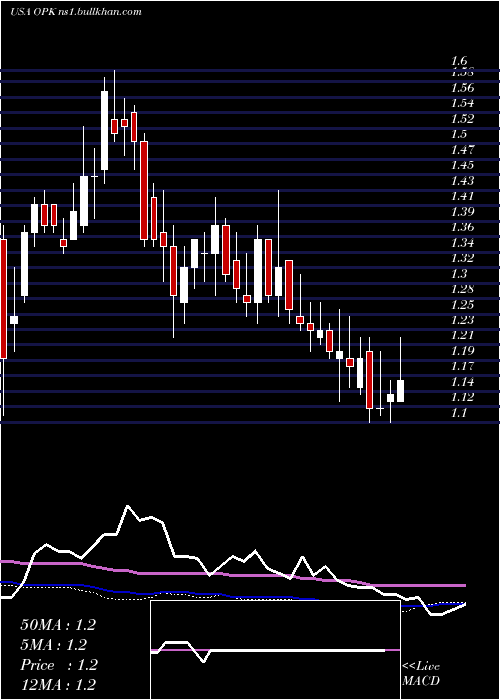Click the 1.43 price axis label
The width and height of the screenshot is (500, 700).
click(x=463, y=181)
